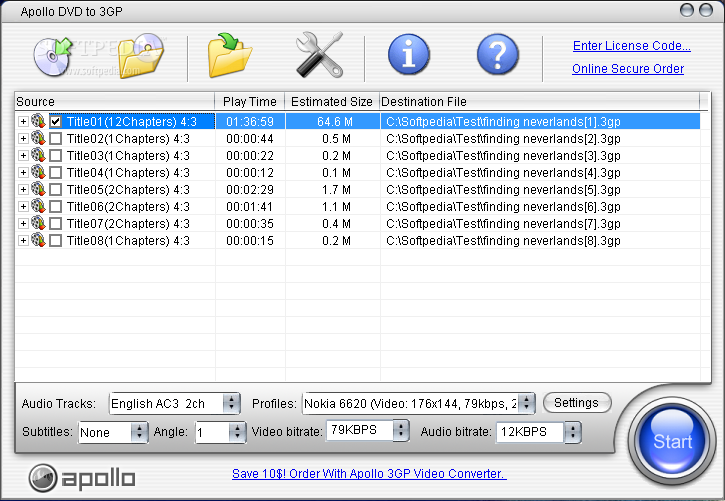Check the Title06 checkbox

[55, 207]
